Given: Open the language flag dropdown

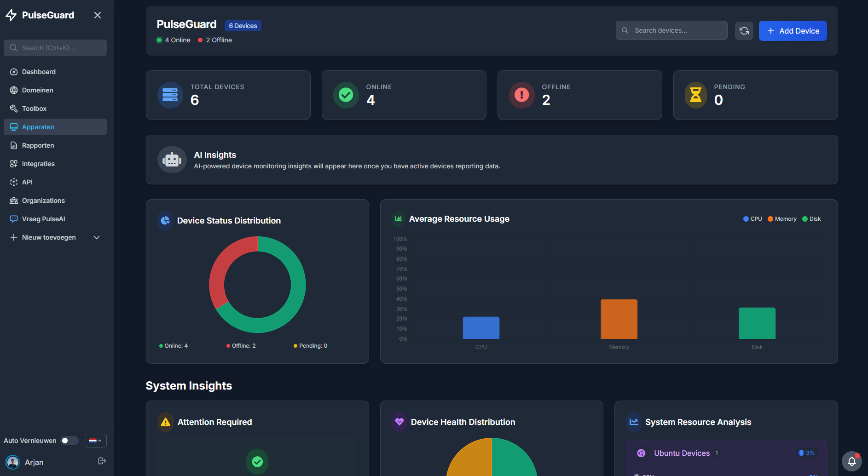Looking at the screenshot, I should pyautogui.click(x=95, y=440).
